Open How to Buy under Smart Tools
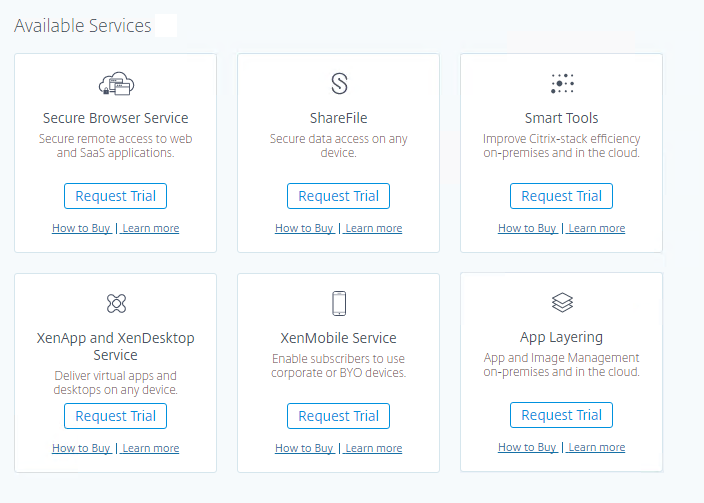The image size is (704, 503). tap(527, 228)
